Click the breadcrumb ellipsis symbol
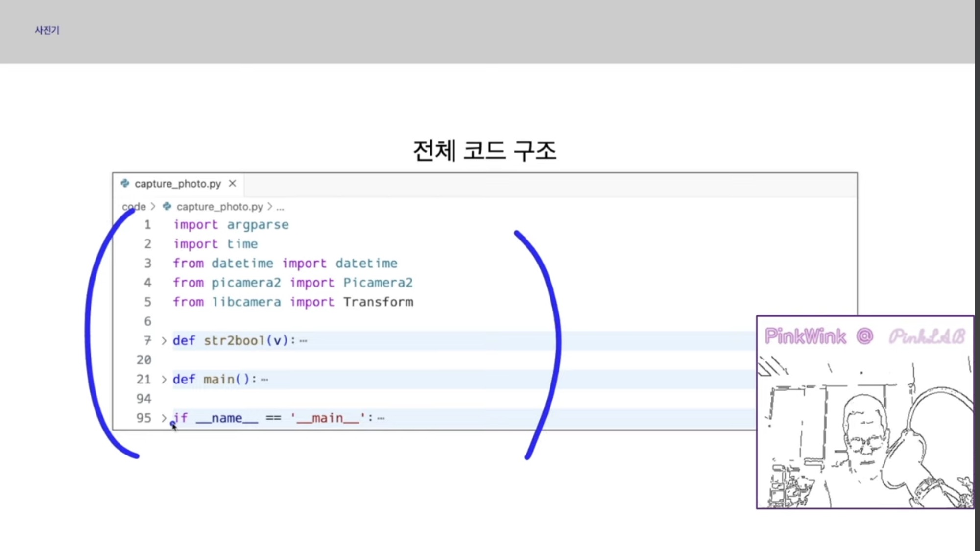This screenshot has height=551, width=980. (280, 207)
